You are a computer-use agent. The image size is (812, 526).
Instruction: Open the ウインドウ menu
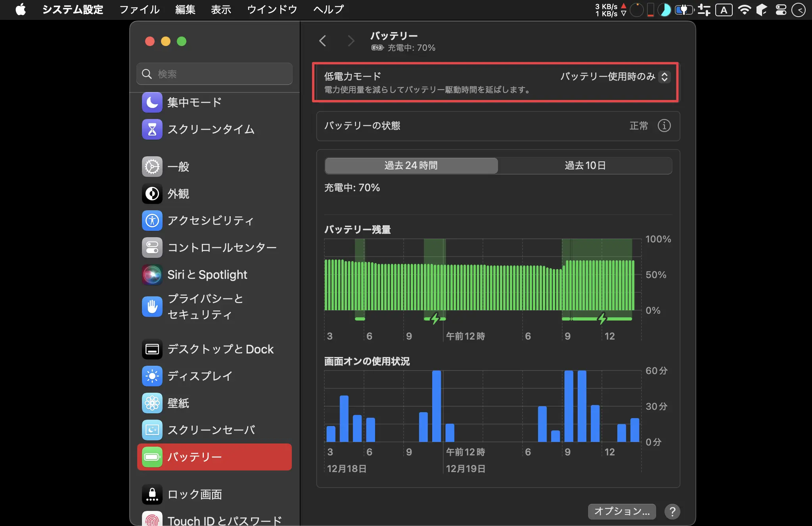[272, 9]
